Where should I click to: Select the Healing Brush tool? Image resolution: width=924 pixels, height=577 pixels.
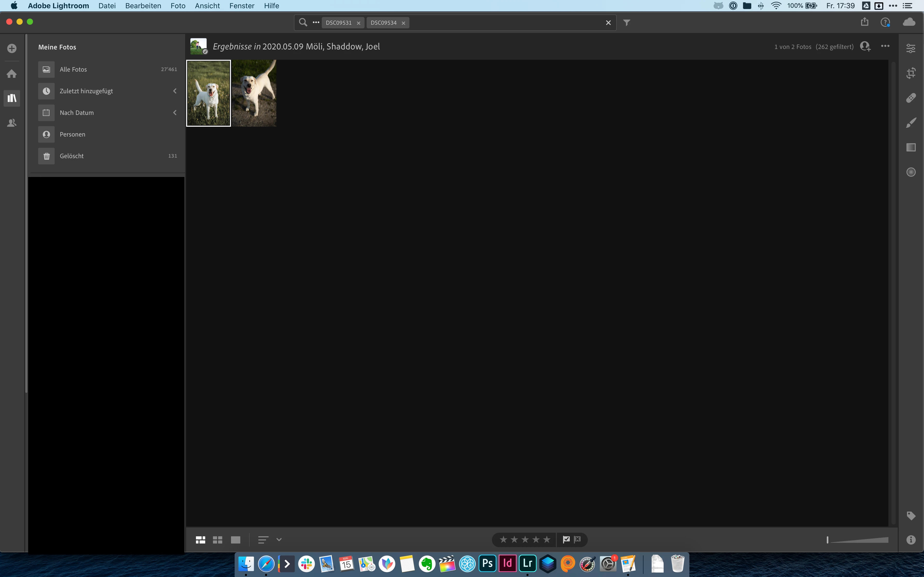[x=911, y=98]
